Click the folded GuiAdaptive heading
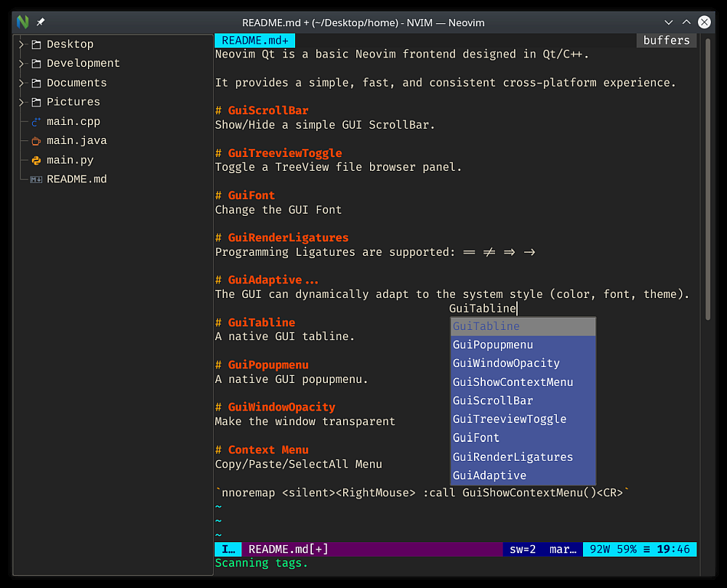The image size is (727, 588). click(x=267, y=281)
